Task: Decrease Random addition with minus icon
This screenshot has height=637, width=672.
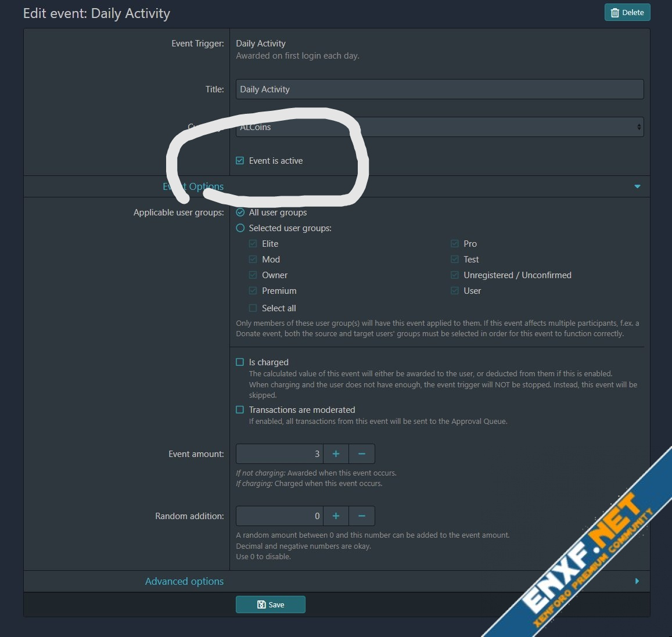Action: [362, 516]
